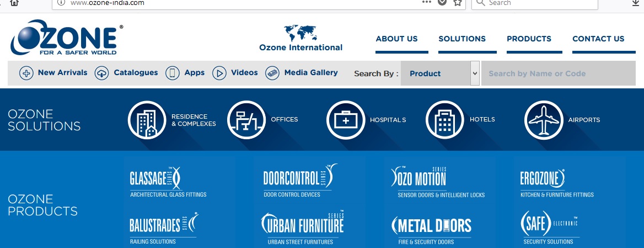Click the Media Gallery icon
This screenshot has width=644, height=248.
[x=272, y=73]
